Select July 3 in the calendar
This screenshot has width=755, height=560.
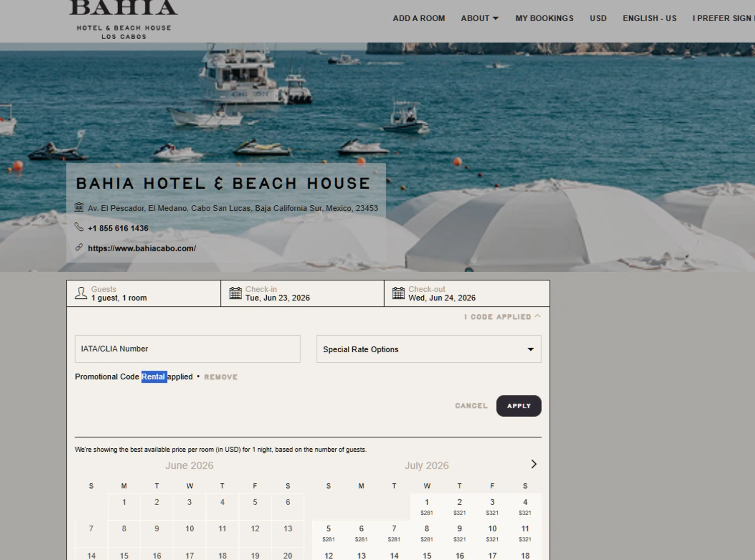tap(492, 507)
